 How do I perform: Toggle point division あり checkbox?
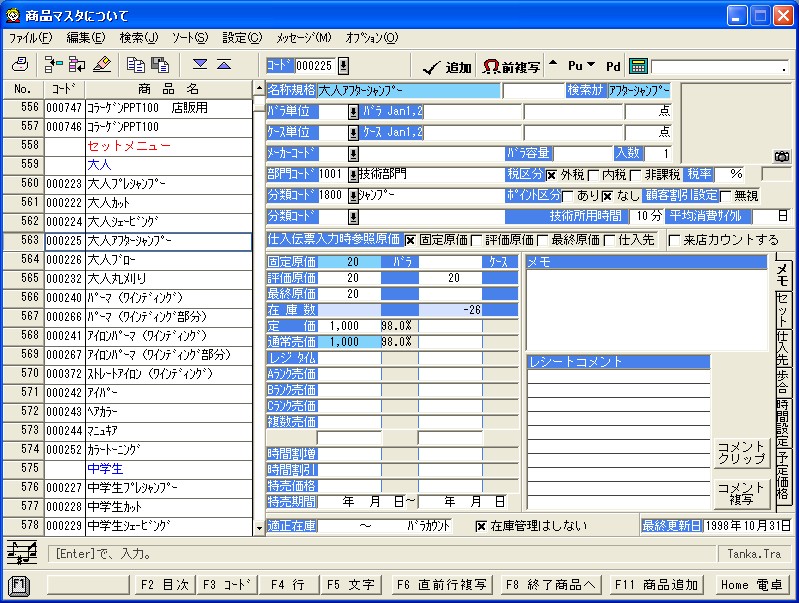(567, 196)
